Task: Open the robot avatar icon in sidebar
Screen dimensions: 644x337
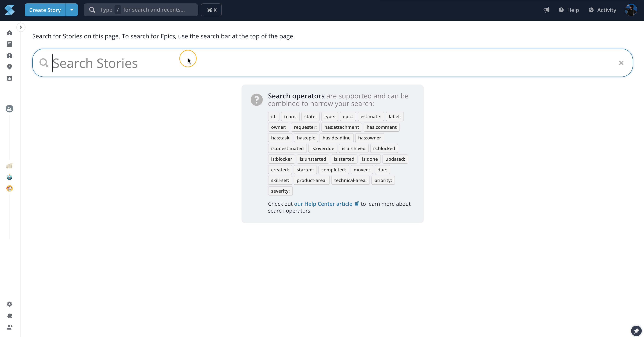Action: point(9,177)
